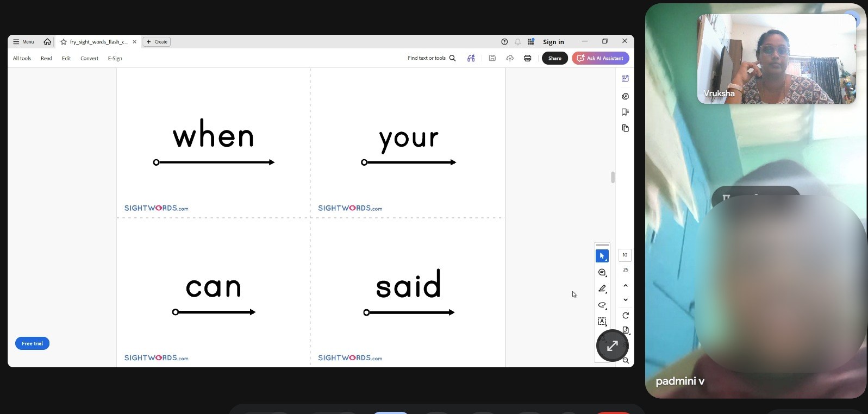Image resolution: width=868 pixels, height=414 pixels.
Task: Star the fry_sight_words_flash document tab
Action: point(64,42)
